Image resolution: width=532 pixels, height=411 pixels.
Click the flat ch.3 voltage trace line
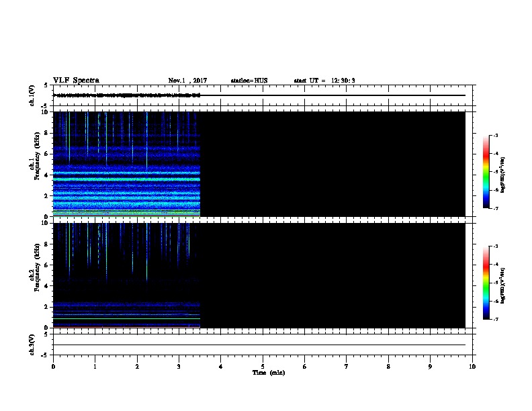click(259, 345)
